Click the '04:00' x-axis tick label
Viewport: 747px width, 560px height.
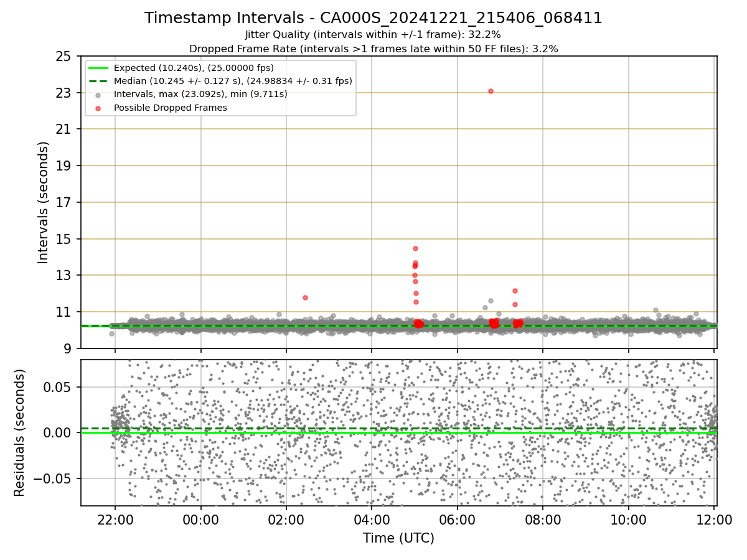pos(372,519)
